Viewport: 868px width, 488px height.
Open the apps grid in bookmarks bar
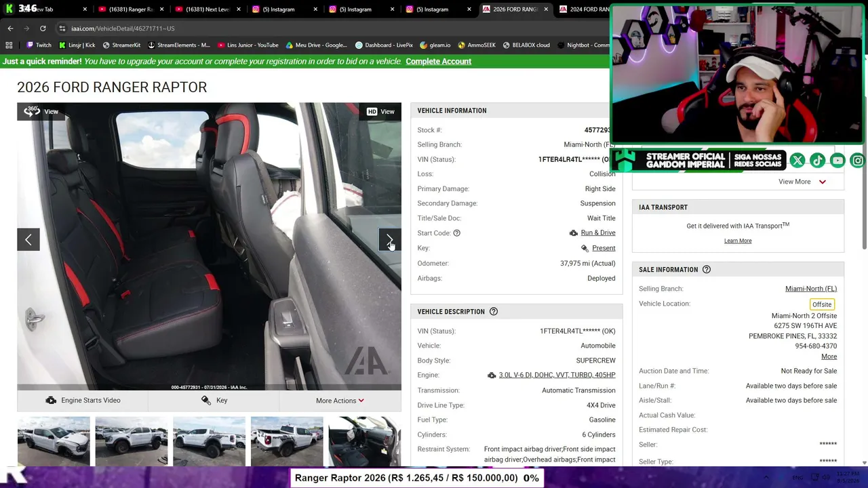9,45
